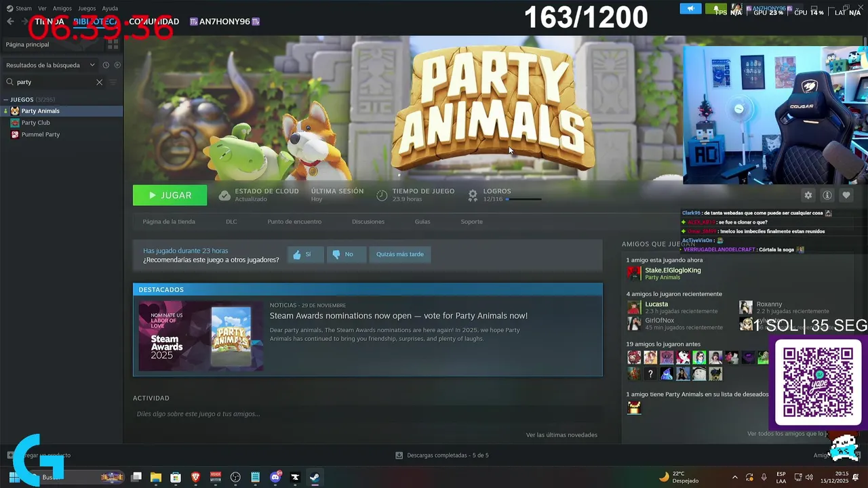Click the No thumbs-down button
868x488 pixels.
point(346,254)
